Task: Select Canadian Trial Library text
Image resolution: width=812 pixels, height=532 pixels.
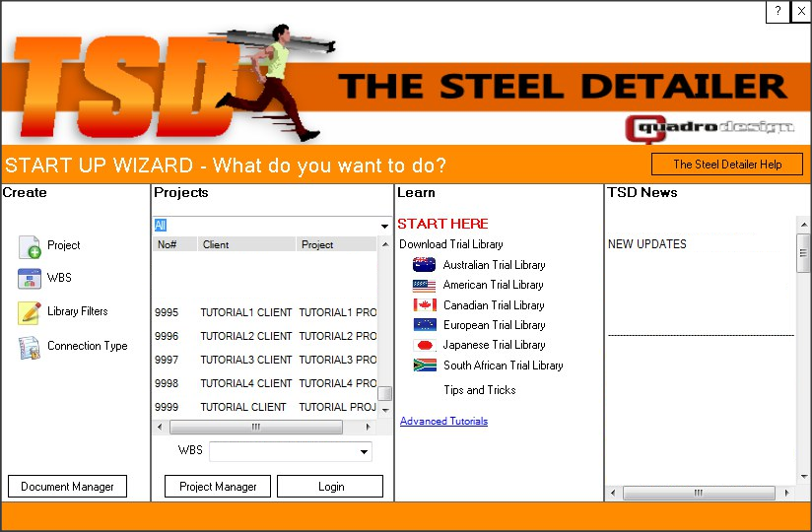Action: point(494,305)
